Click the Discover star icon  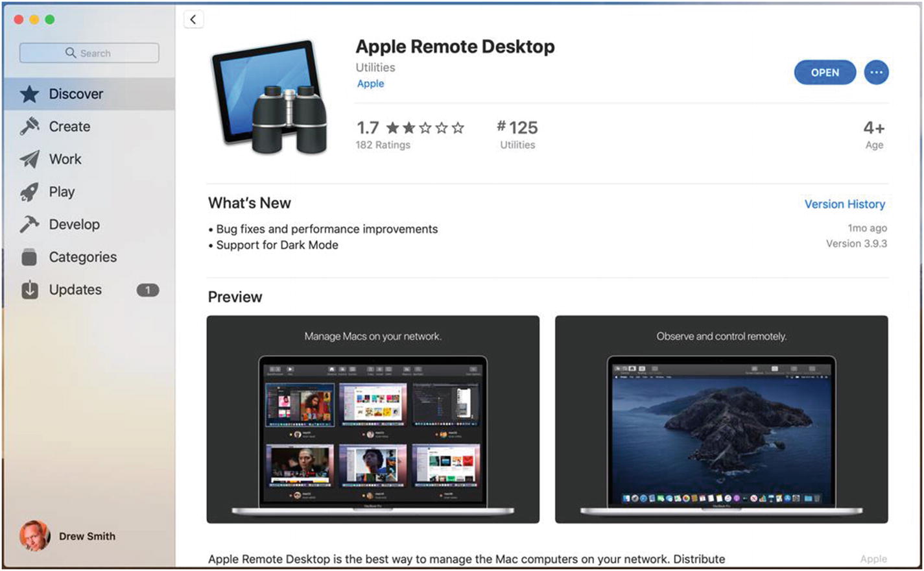click(x=29, y=94)
